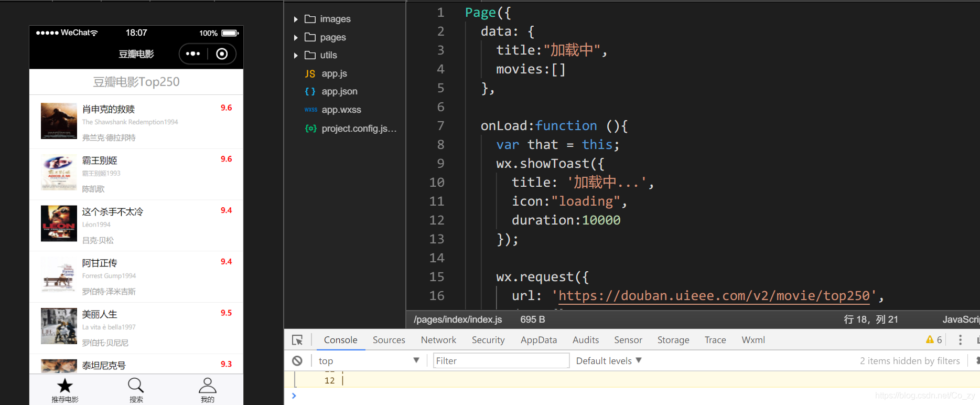Switch to the Audits tab

(x=586, y=340)
